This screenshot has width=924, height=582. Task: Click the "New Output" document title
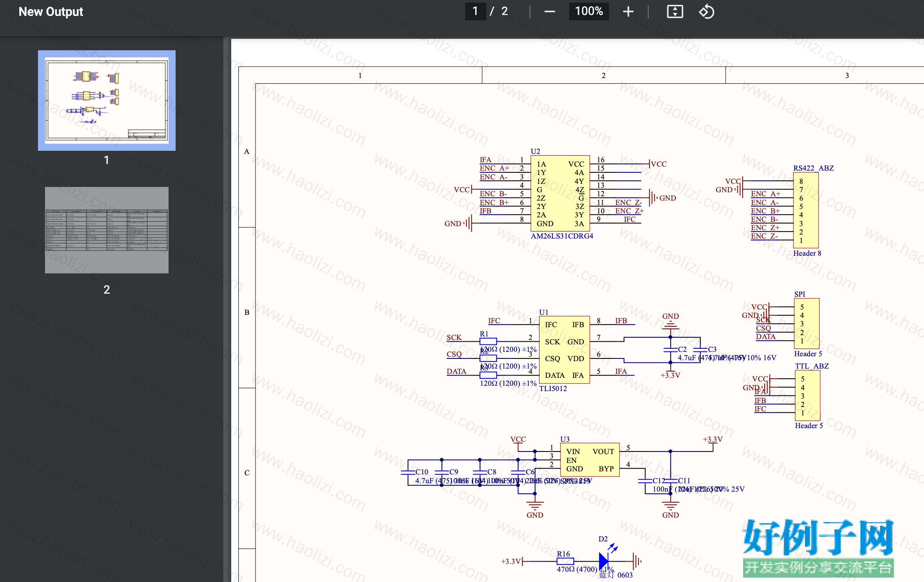click(x=51, y=12)
